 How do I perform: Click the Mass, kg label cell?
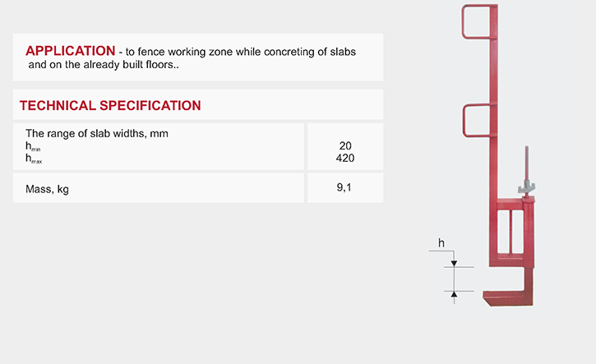(48, 190)
